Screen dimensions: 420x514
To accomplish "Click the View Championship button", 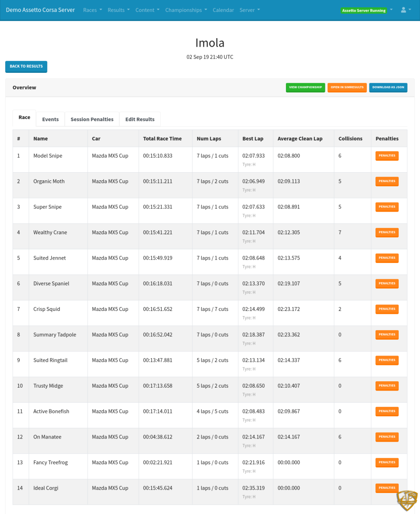I will [x=305, y=87].
